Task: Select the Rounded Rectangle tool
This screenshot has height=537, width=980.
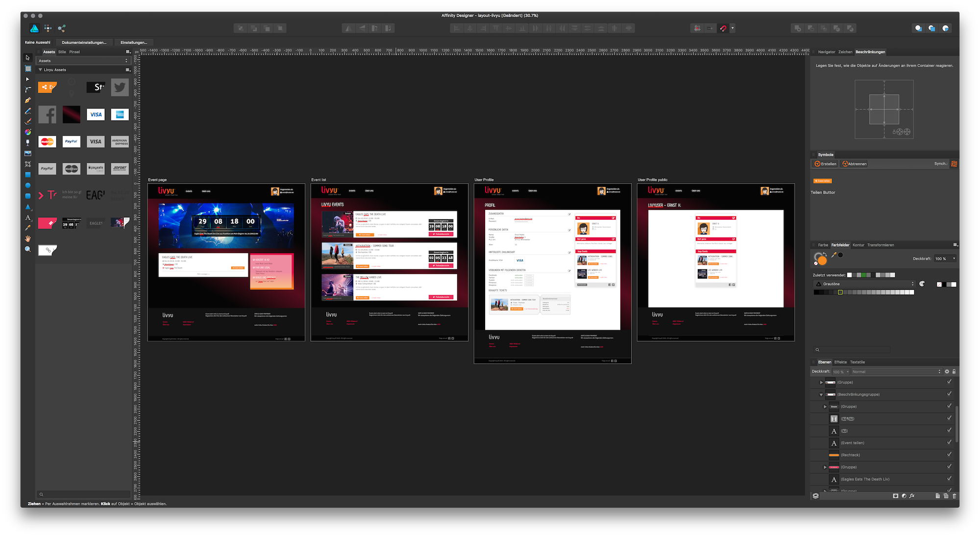Action: tap(28, 196)
